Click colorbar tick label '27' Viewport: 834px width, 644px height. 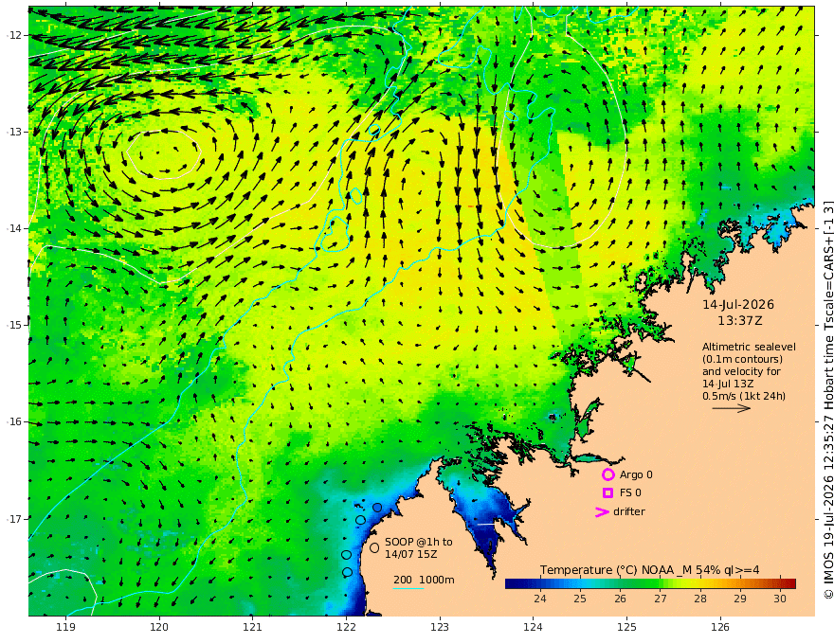(660, 599)
